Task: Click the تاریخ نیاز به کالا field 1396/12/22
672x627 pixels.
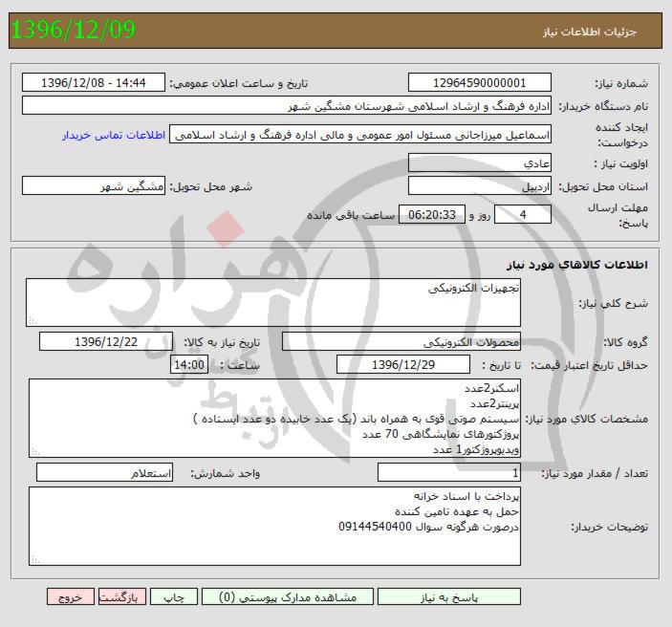Action: 106,341
